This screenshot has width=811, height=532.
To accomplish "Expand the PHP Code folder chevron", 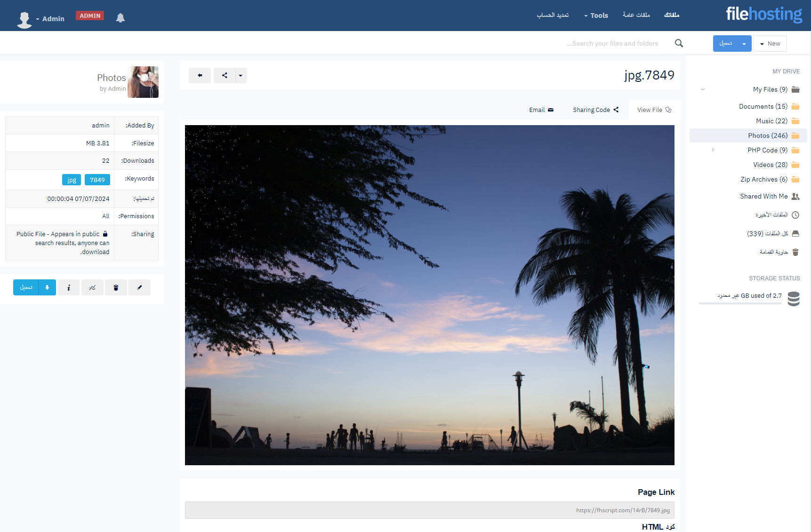I will pos(713,150).
